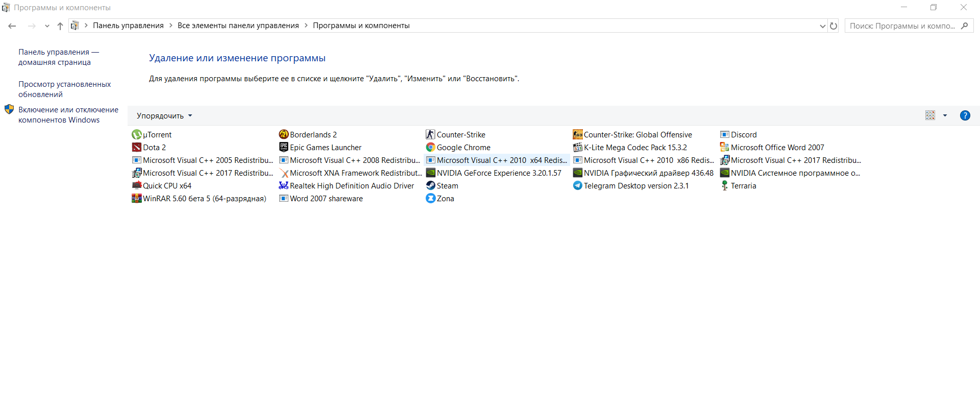Select Microsoft Office Word 2007 icon

pos(724,148)
